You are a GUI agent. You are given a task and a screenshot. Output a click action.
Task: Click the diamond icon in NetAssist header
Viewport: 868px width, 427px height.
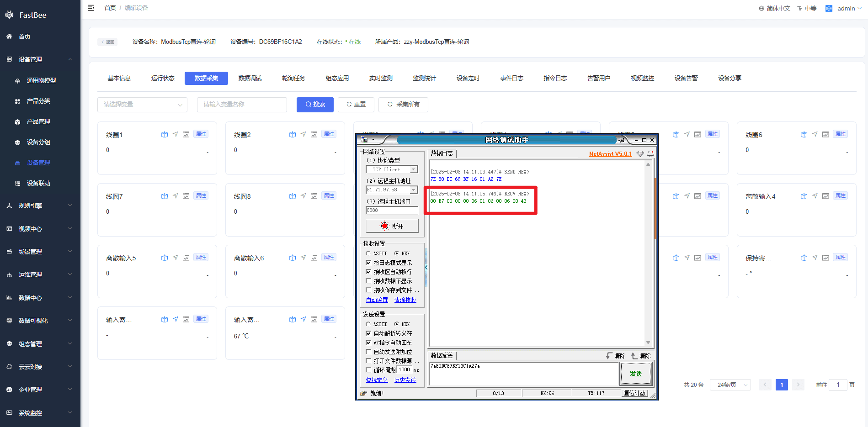tap(640, 154)
